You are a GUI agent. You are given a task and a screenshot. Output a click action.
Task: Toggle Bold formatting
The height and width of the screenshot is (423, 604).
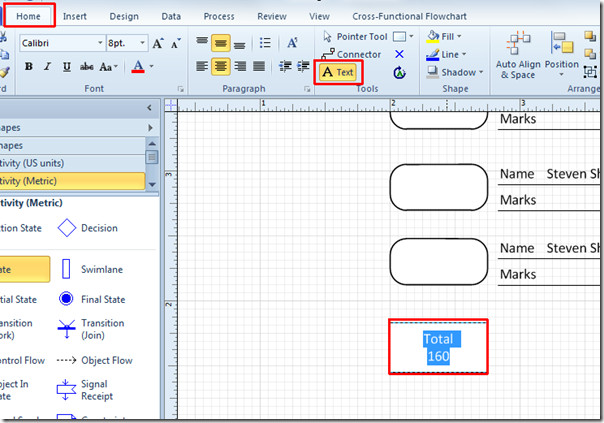point(29,66)
